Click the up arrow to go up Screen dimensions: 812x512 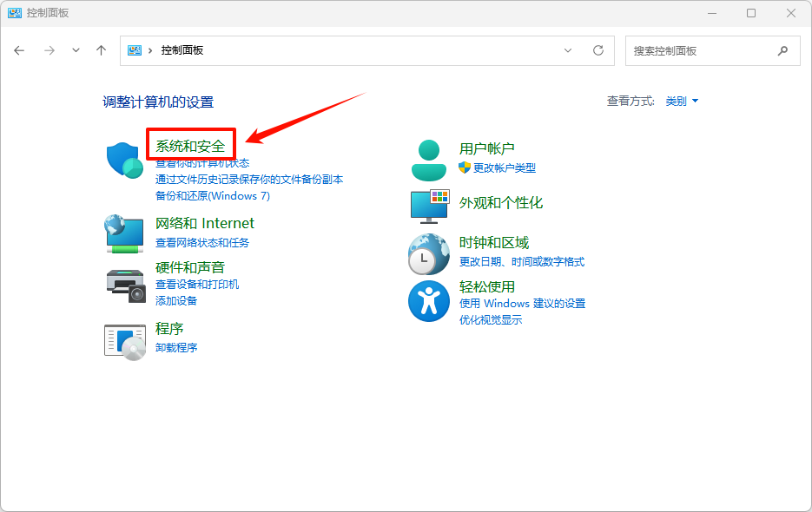click(x=100, y=50)
